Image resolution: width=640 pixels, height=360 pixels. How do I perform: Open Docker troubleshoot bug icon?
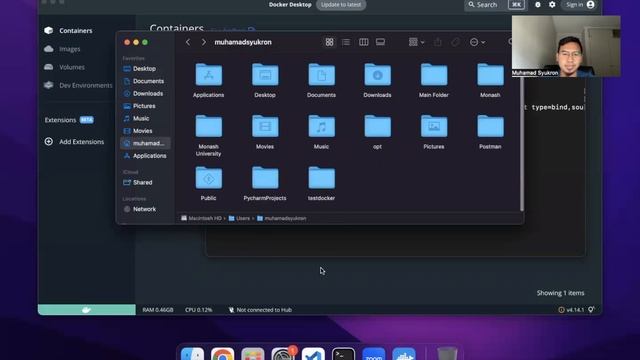pyautogui.click(x=538, y=5)
